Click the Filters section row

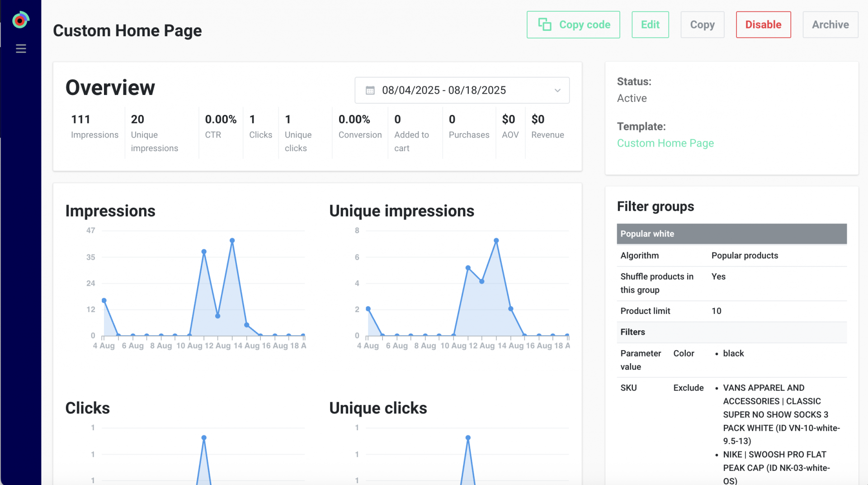point(731,332)
